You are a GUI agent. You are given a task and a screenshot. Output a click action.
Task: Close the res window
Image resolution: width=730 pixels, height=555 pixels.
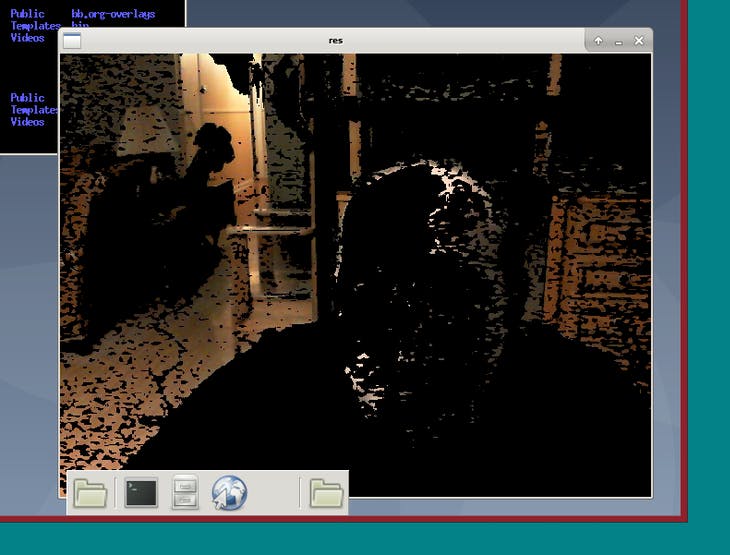639,41
